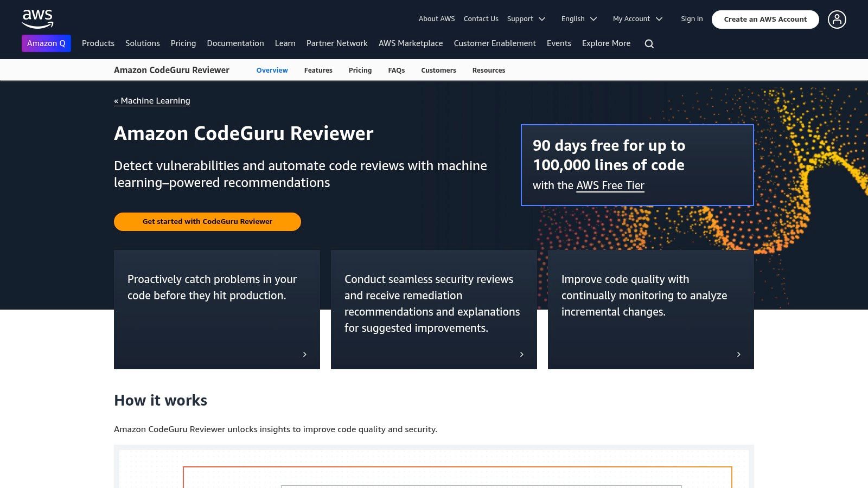The image size is (868, 488).
Task: Open the AWS Marketplace menu
Action: (x=411, y=43)
